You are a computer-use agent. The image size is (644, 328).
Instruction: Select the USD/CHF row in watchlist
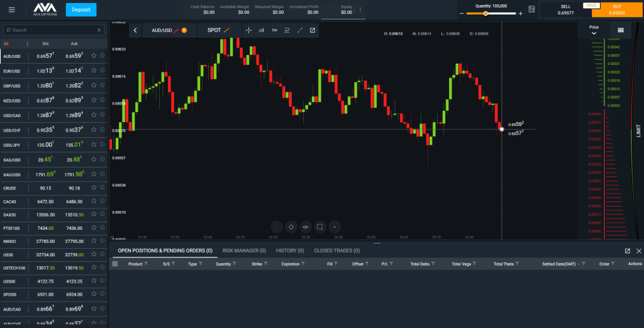54,130
